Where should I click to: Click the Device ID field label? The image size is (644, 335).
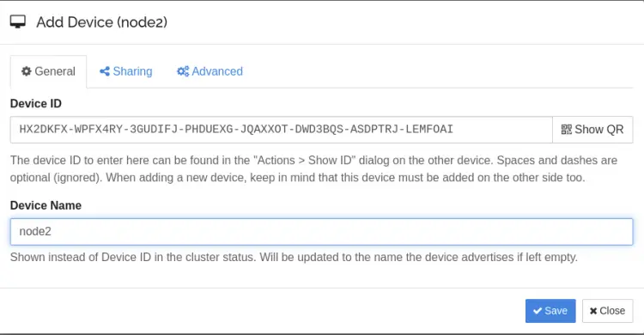[x=36, y=104]
